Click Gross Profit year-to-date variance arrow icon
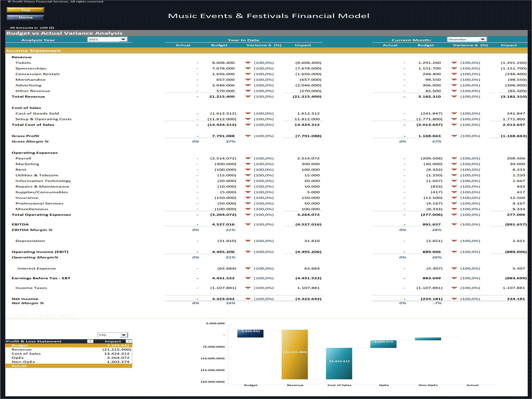Screen dimensions: 532x399 (x=248, y=136)
